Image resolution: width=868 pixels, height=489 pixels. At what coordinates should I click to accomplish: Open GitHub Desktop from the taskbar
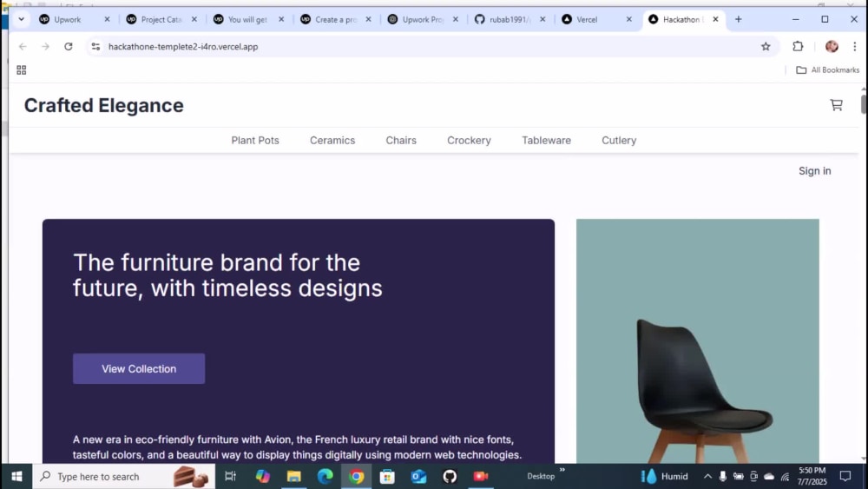[x=450, y=476]
